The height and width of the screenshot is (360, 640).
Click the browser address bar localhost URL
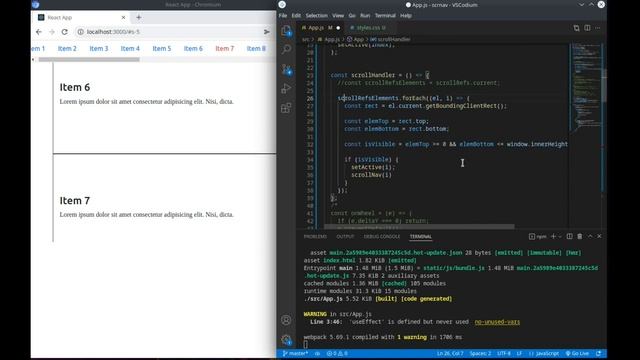[113, 32]
